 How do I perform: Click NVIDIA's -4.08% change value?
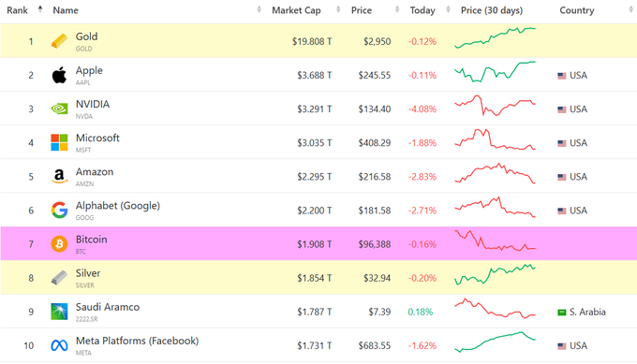click(422, 109)
